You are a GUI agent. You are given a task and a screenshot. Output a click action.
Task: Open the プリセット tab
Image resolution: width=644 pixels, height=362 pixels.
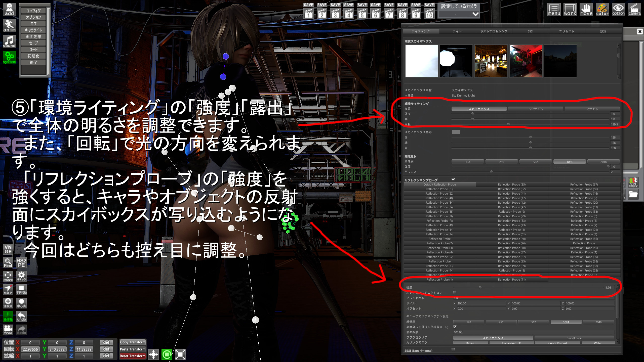coord(567,31)
